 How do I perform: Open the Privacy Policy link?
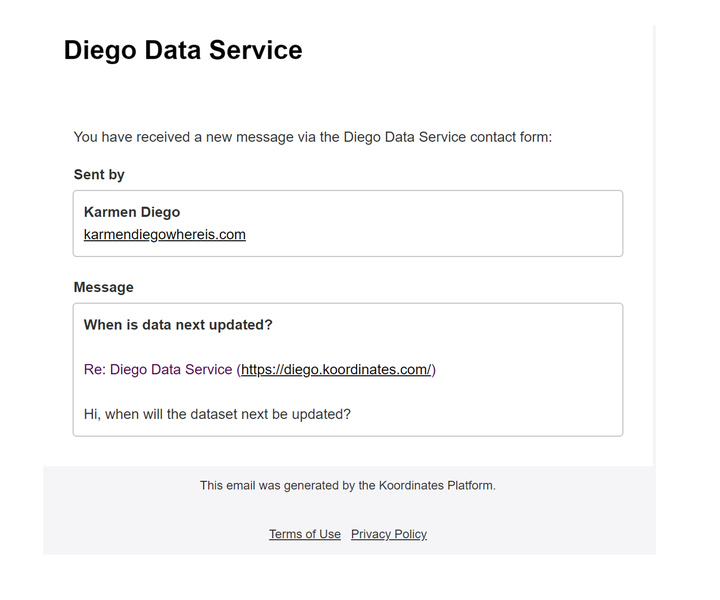point(389,534)
